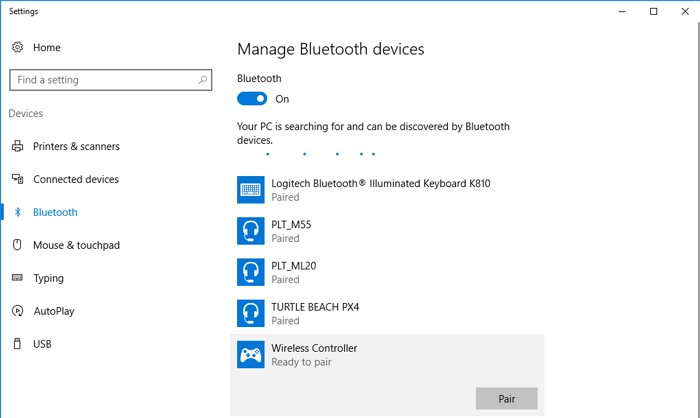Click the Connected devices icon

[17, 179]
